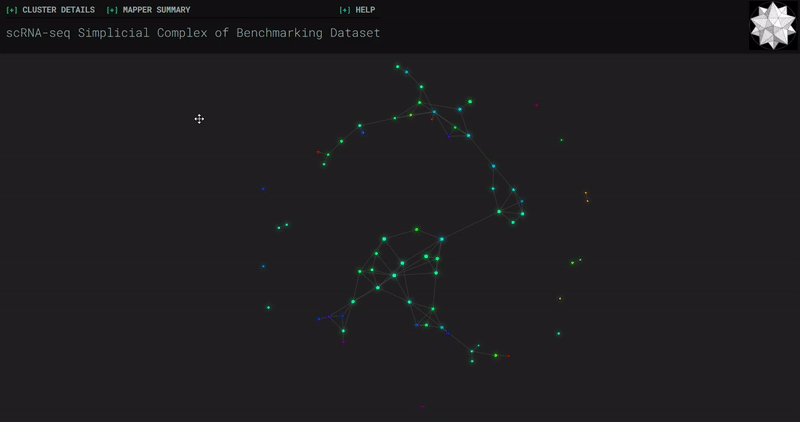Select the large central hub node with most edges
Image resolution: width=800 pixels, height=422 pixels.
point(394,276)
